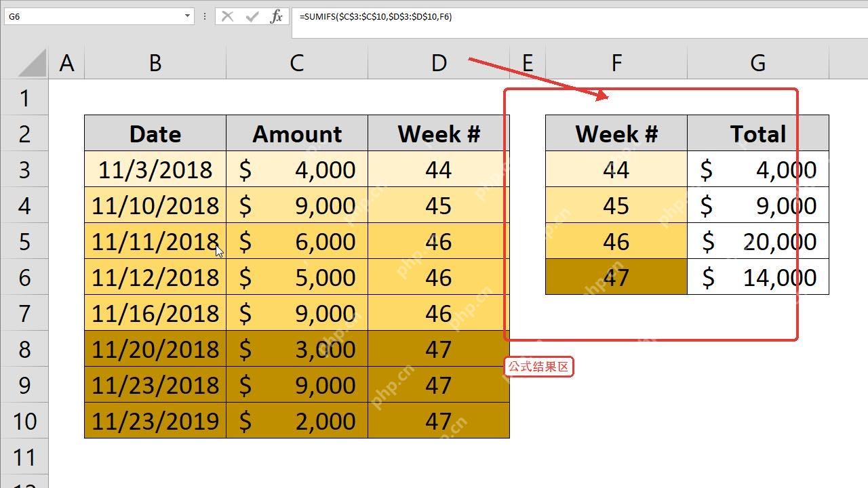This screenshot has width=868, height=488.
Task: Select amount cell $ 6,000
Action: (x=297, y=241)
